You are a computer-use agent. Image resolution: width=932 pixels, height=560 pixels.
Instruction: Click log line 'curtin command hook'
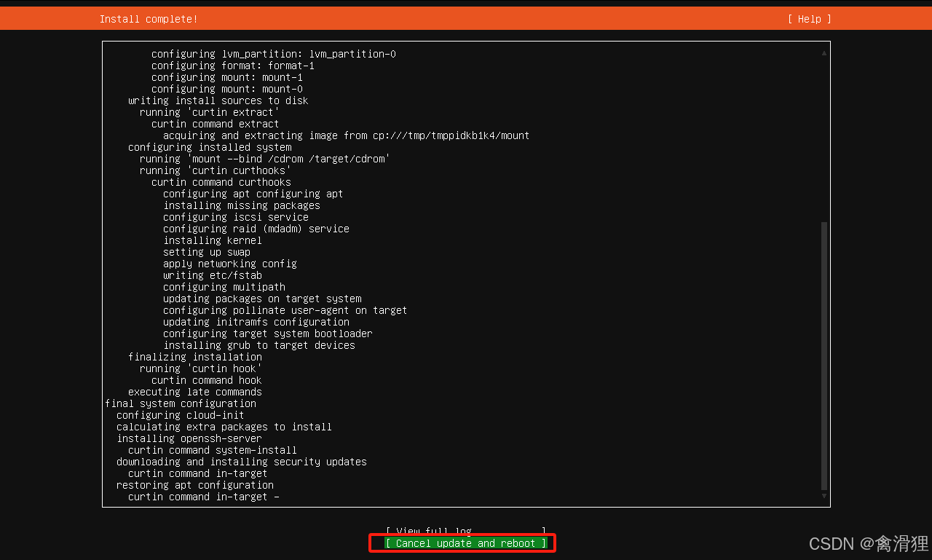coord(207,380)
